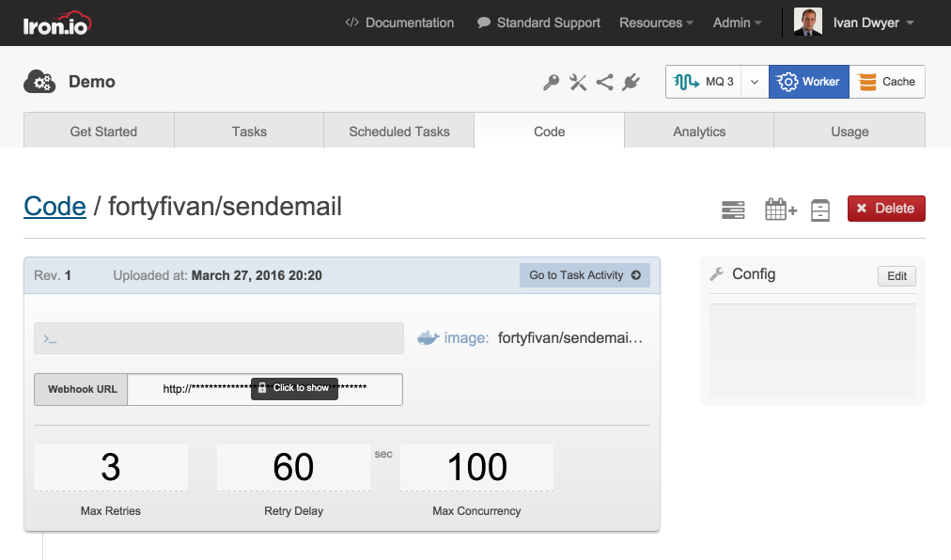The width and height of the screenshot is (951, 560).
Task: Open the task list icon beside Delete
Action: click(x=733, y=210)
